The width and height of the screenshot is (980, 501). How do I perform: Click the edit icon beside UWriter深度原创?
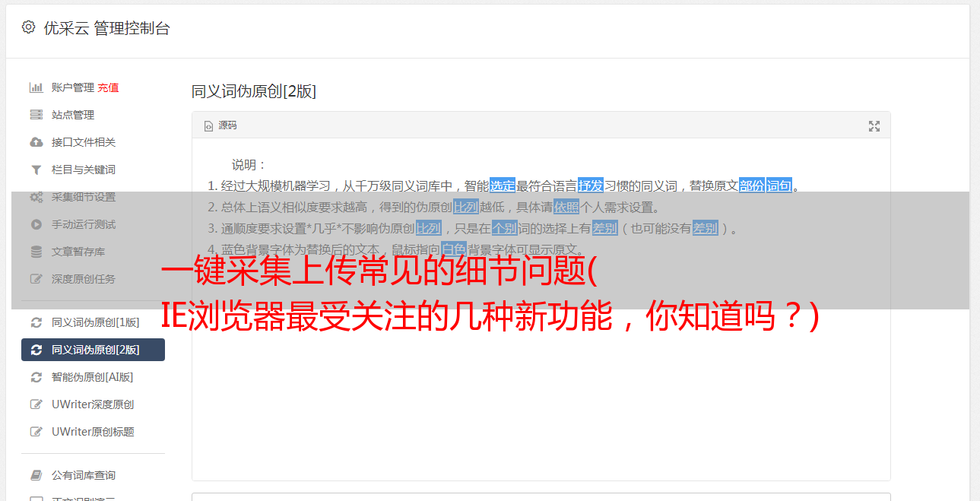click(x=36, y=404)
